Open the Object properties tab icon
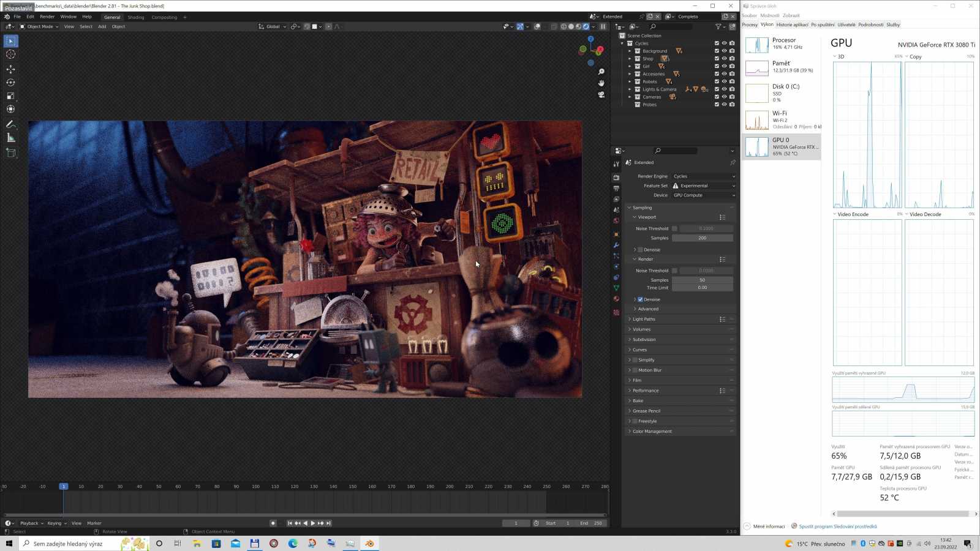The width and height of the screenshot is (980, 551). (x=616, y=234)
